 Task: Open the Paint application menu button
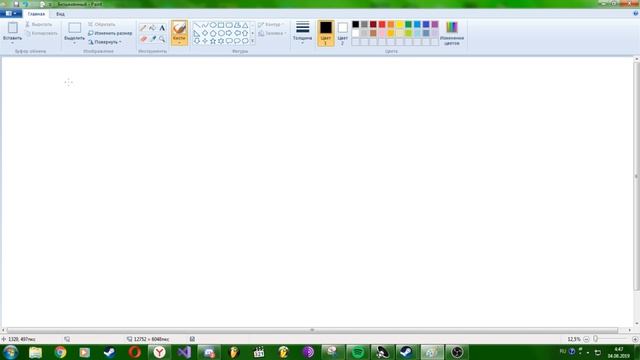[x=11, y=13]
